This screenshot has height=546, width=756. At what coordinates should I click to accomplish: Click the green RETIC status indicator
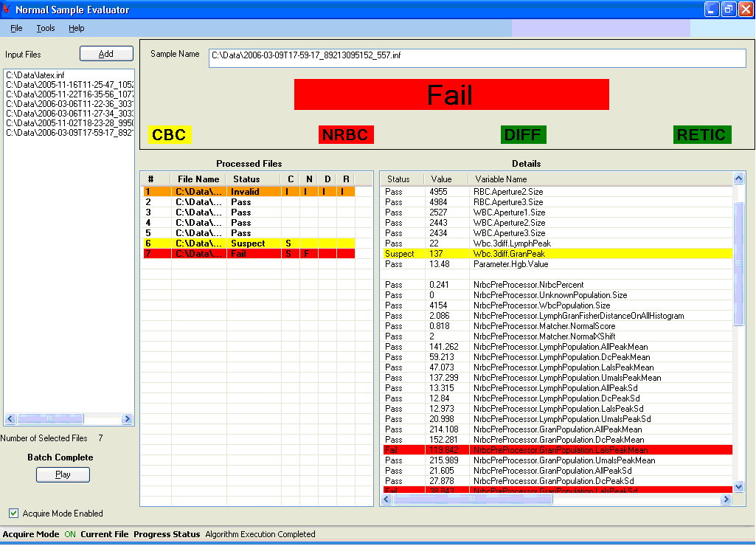[x=701, y=135]
